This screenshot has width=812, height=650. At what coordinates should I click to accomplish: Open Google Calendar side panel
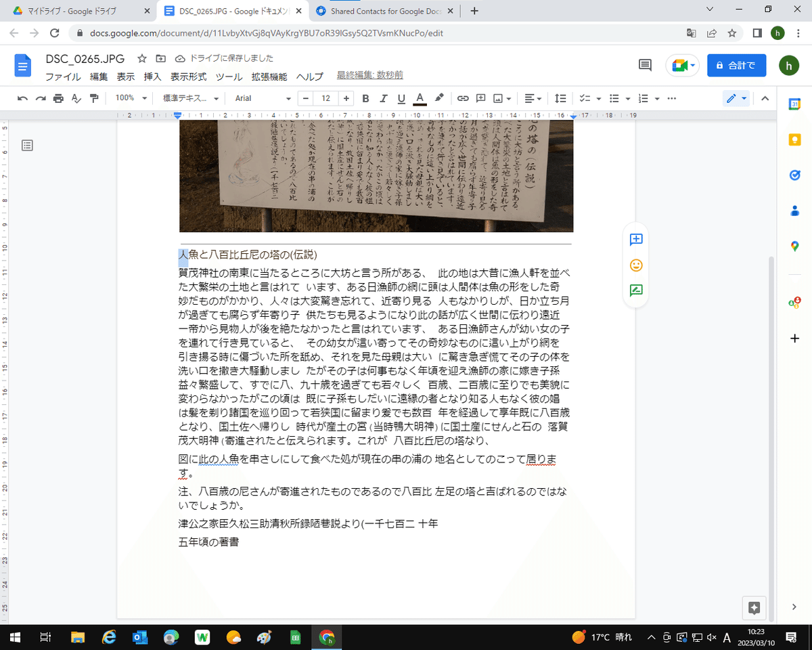tap(795, 104)
